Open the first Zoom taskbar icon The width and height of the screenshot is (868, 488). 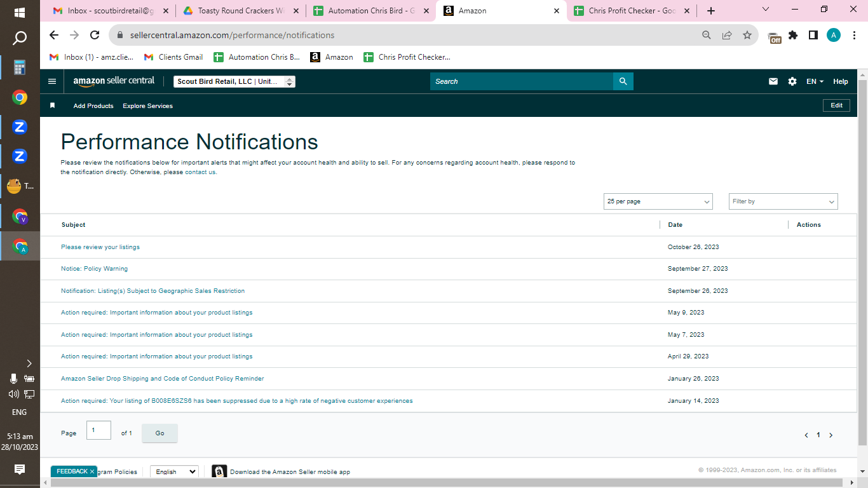(20, 127)
